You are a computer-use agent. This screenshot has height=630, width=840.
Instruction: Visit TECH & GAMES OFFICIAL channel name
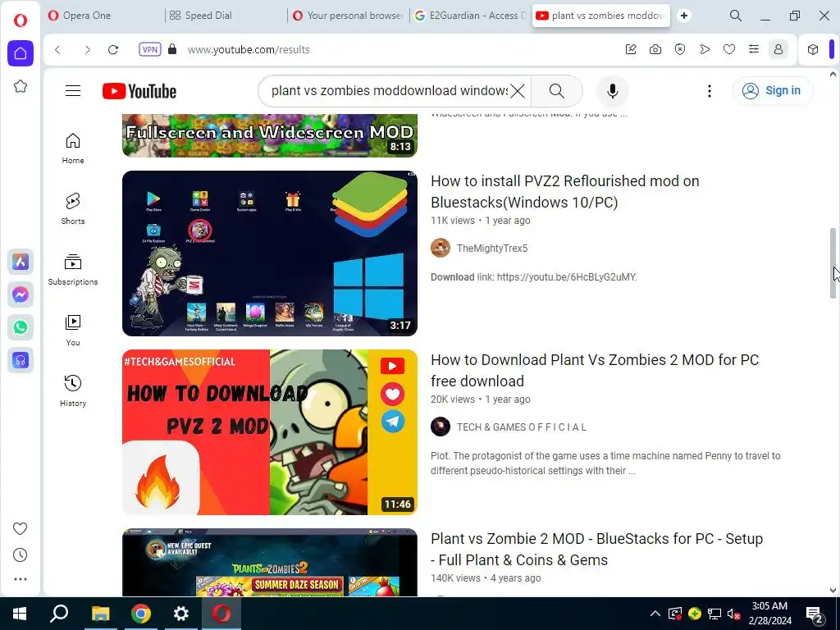[x=522, y=427]
